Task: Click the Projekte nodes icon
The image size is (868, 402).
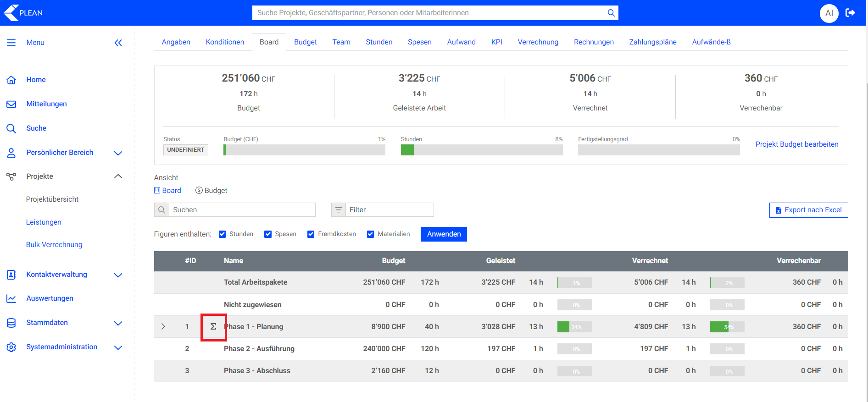Action: click(x=11, y=176)
